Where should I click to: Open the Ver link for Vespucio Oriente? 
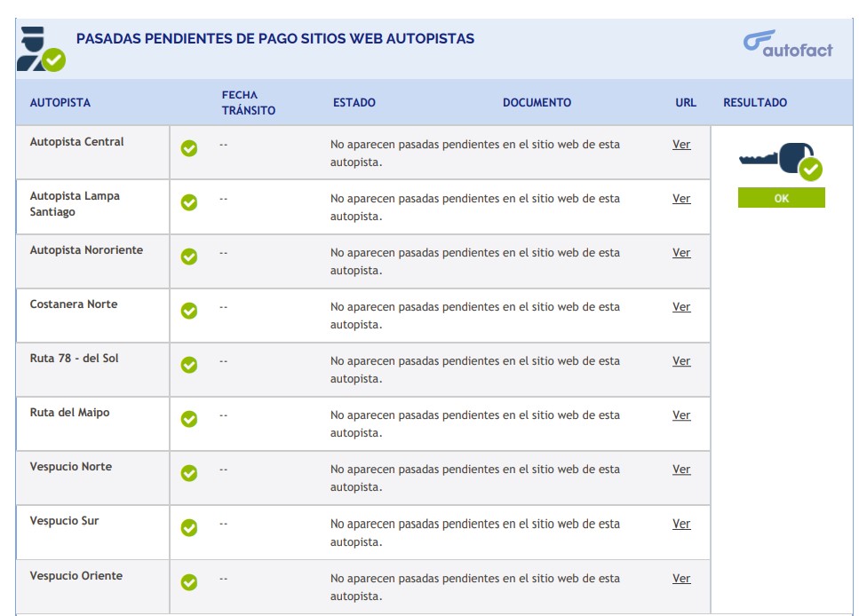click(x=681, y=579)
